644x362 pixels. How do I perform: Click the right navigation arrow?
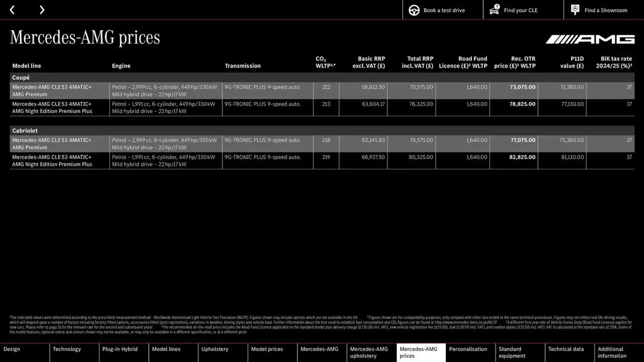42,10
